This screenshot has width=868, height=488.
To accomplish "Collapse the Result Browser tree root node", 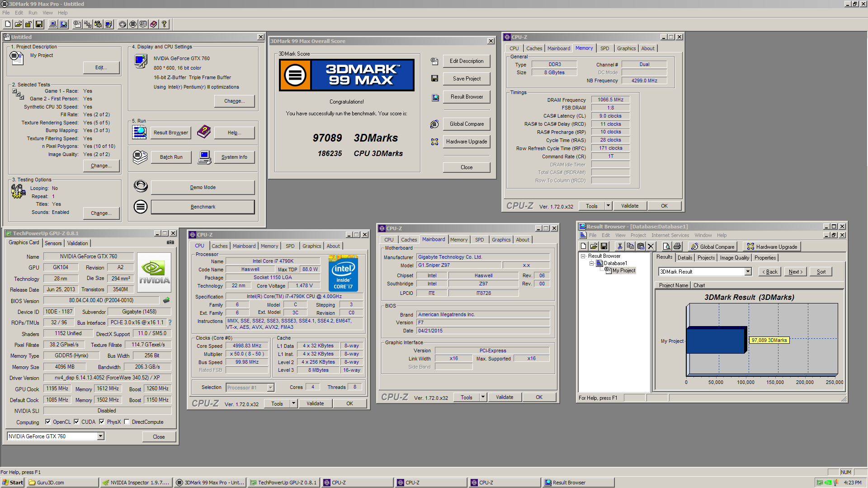I will (x=583, y=256).
